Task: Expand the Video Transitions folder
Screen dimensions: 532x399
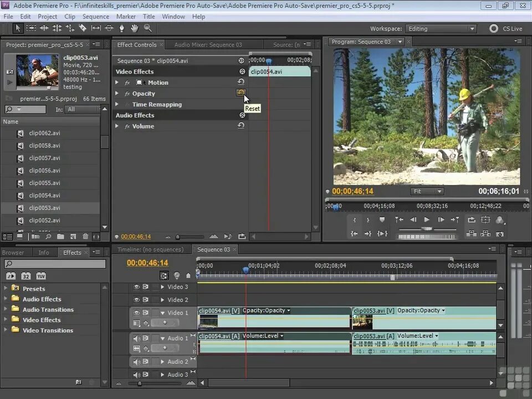Action: coord(6,330)
